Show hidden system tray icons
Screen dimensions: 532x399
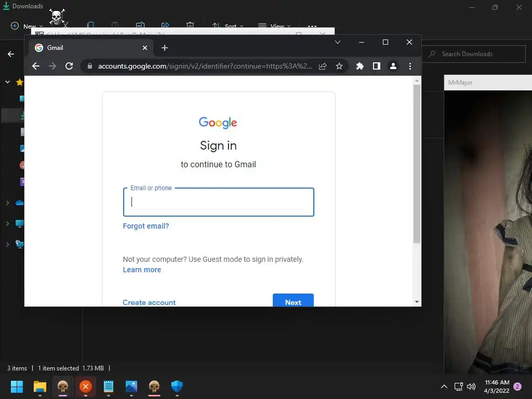point(444,387)
